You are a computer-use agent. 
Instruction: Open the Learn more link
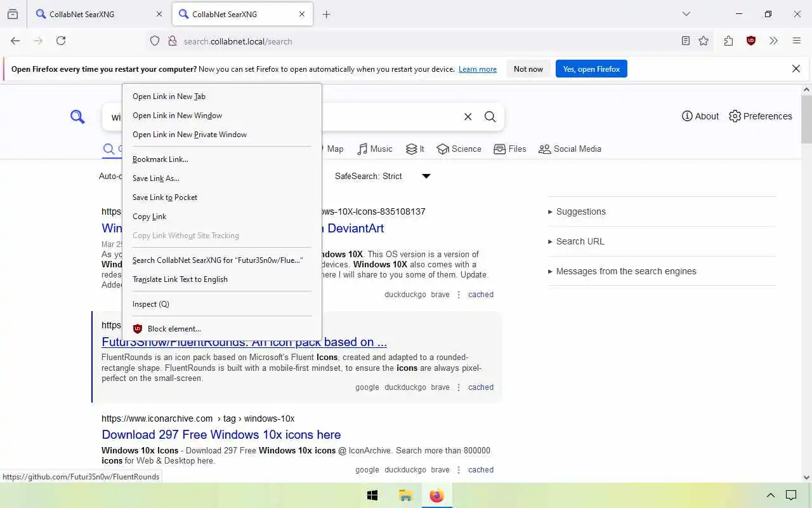(x=478, y=69)
